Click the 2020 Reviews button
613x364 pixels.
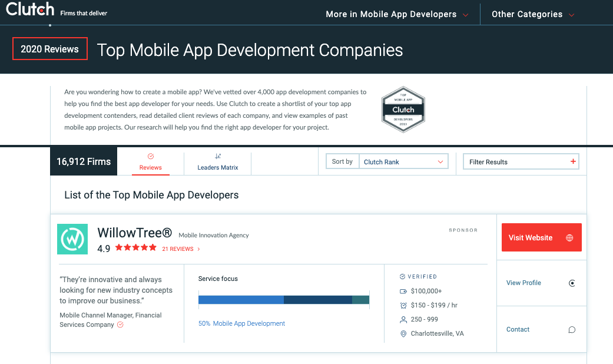pyautogui.click(x=49, y=49)
